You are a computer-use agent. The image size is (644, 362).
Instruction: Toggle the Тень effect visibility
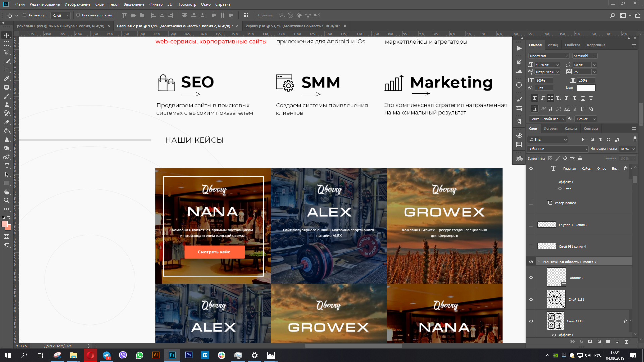pos(560,188)
